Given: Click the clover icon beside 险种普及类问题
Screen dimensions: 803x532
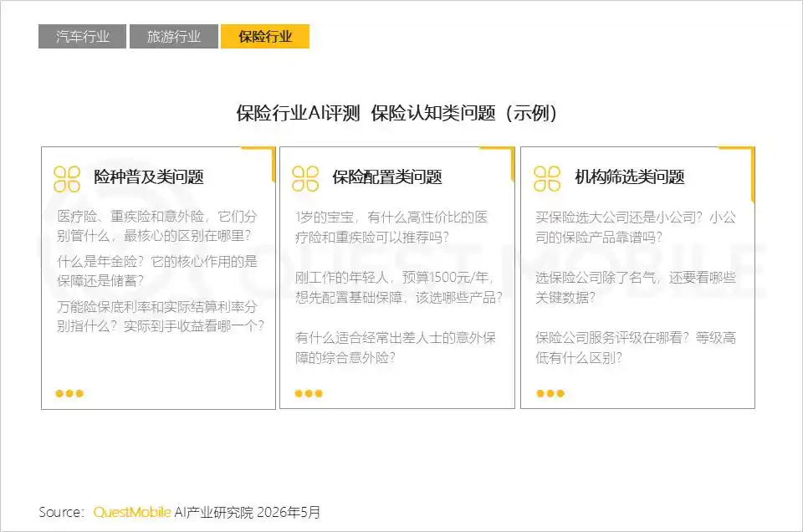Looking at the screenshot, I should [x=67, y=179].
